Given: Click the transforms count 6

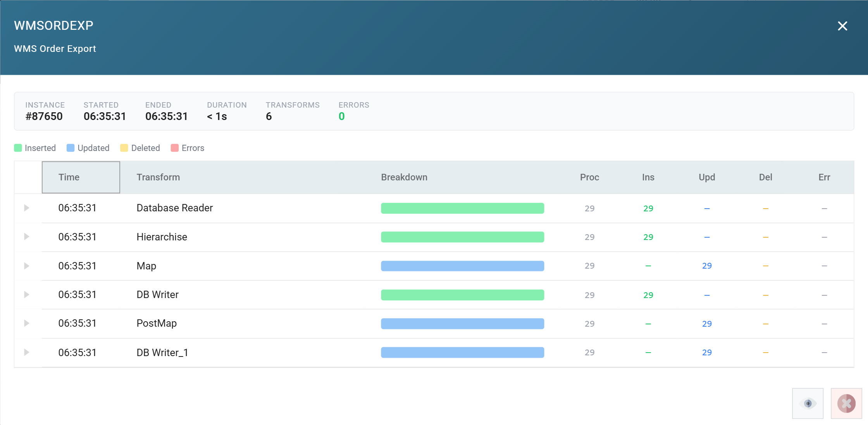Looking at the screenshot, I should [269, 117].
